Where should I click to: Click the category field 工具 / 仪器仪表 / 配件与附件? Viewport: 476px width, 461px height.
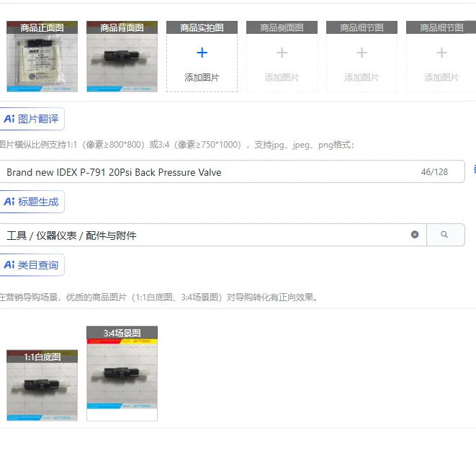pos(212,235)
